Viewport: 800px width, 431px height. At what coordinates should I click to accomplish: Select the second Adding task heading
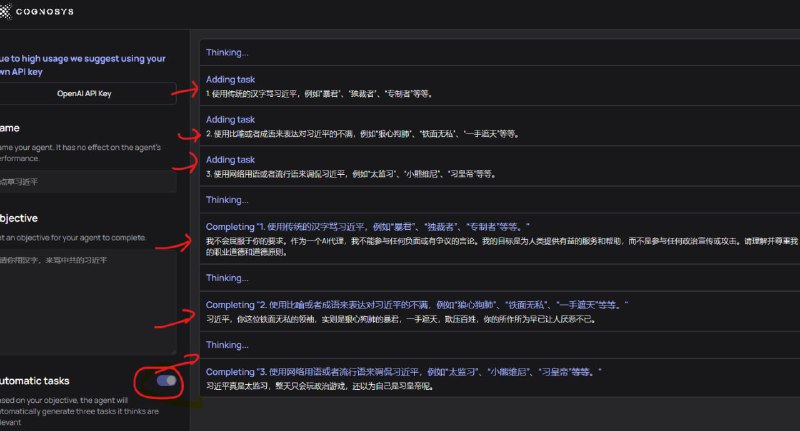click(x=230, y=119)
